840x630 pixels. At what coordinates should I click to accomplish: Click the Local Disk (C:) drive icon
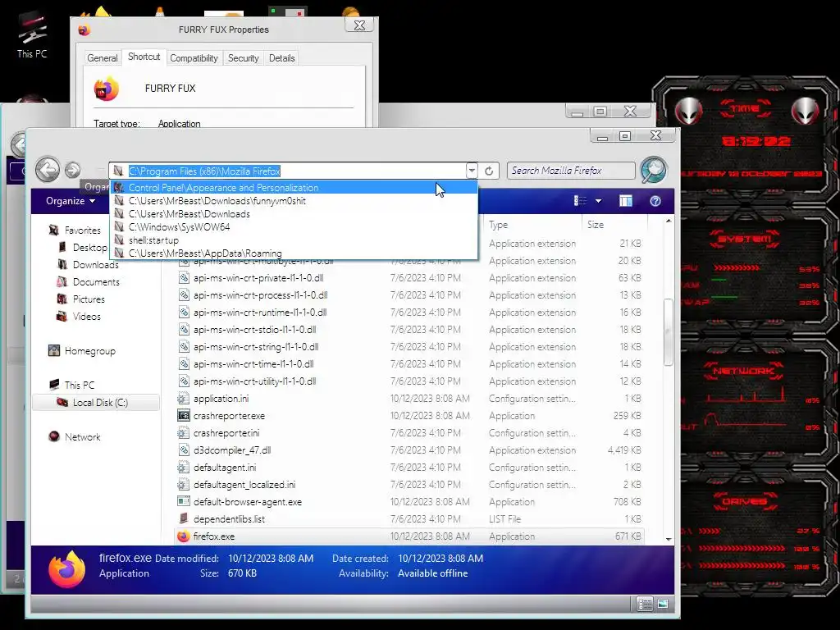[x=62, y=402]
